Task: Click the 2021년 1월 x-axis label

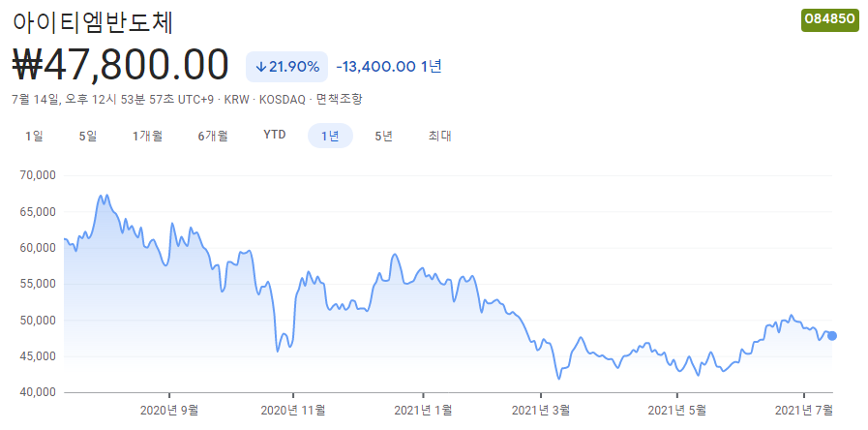Action: click(423, 411)
